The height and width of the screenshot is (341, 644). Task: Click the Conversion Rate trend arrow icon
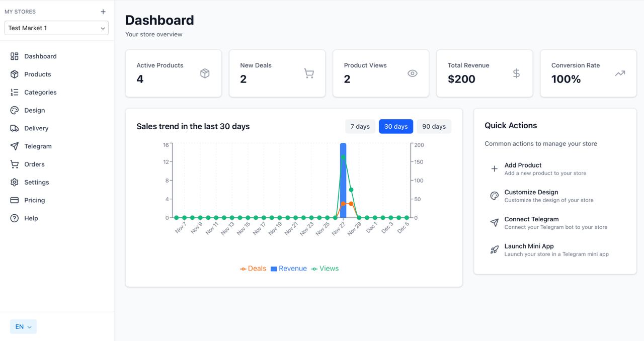620,73
